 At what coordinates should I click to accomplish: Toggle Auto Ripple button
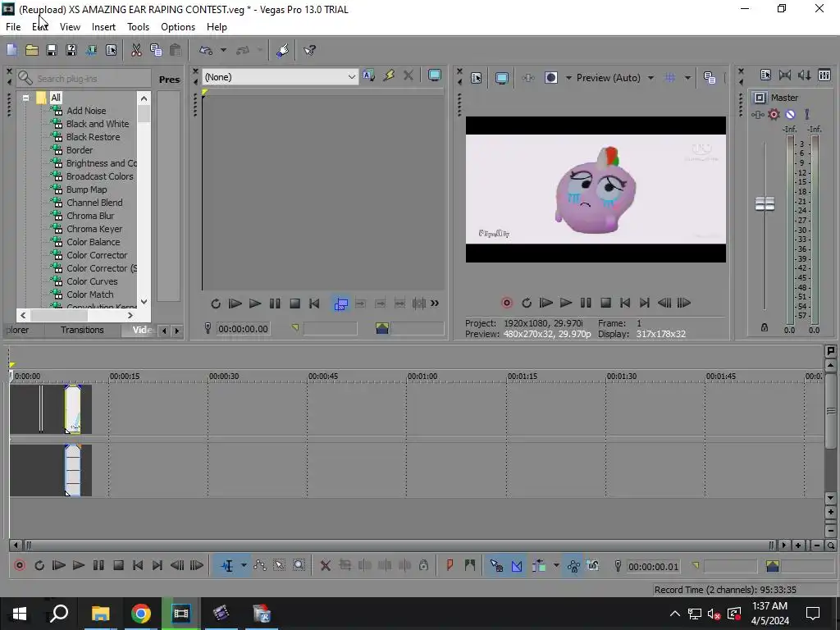coord(538,565)
